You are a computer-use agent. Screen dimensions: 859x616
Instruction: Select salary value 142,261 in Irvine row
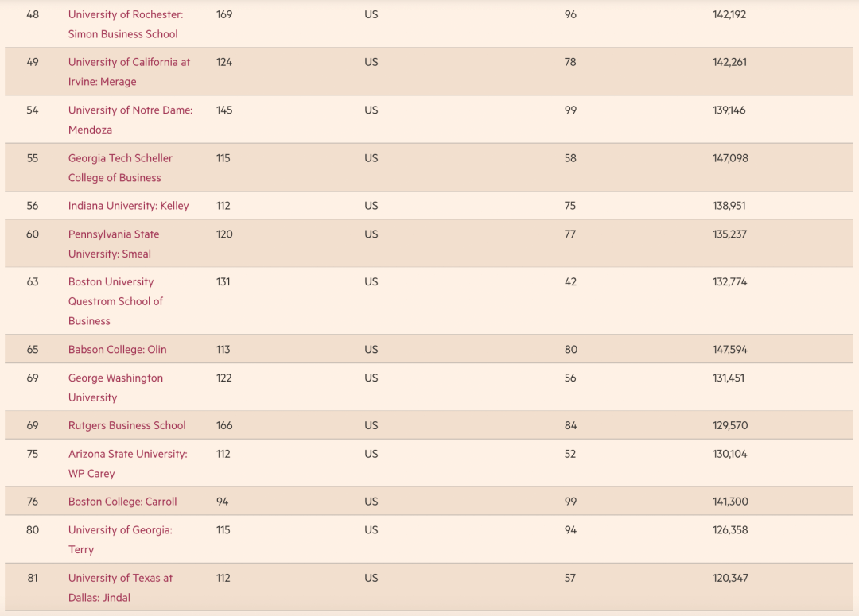729,63
